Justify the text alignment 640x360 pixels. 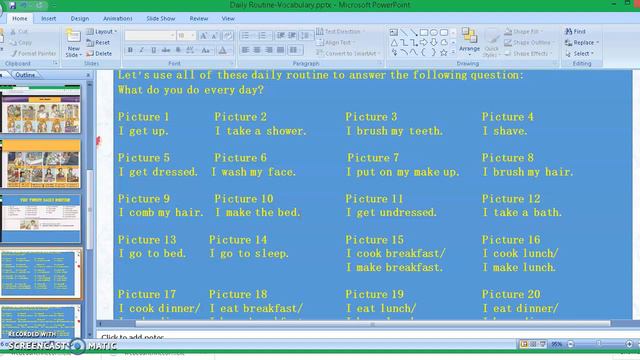click(x=280, y=50)
